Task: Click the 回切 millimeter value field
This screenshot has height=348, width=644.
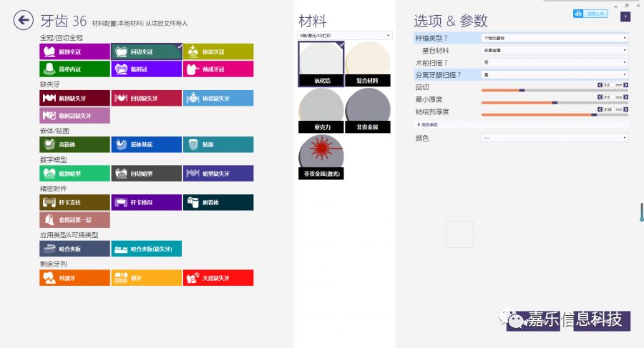Action: click(x=609, y=85)
